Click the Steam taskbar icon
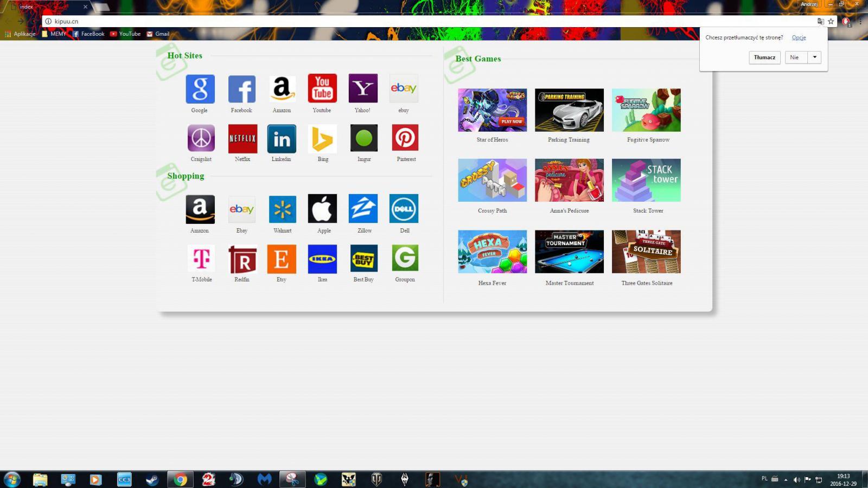868x488 pixels. pos(152,479)
